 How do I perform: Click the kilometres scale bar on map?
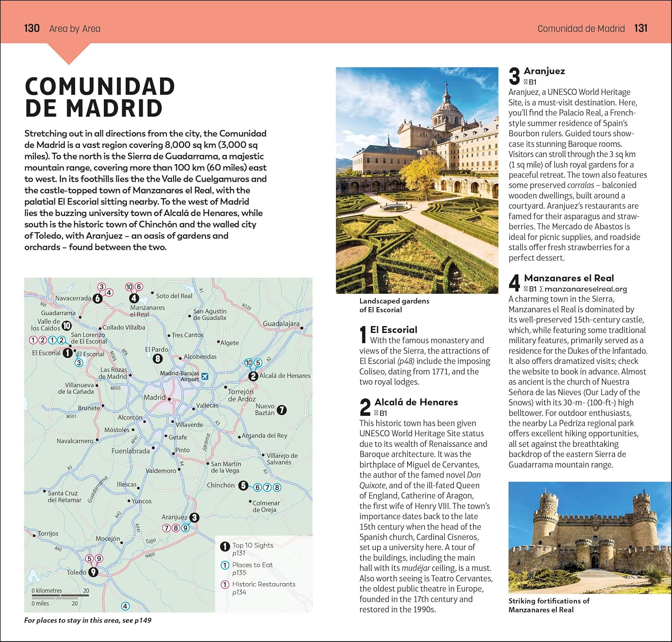(60, 596)
